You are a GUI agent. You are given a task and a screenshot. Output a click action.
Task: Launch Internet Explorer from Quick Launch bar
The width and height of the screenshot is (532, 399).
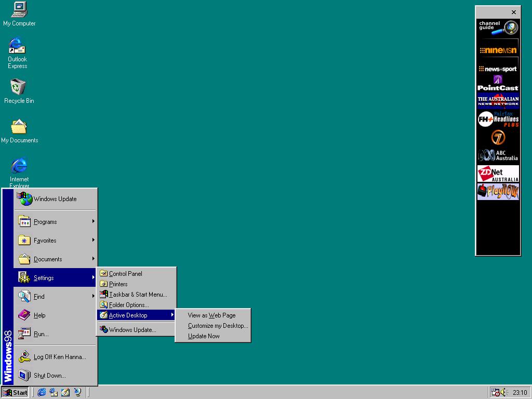42,393
